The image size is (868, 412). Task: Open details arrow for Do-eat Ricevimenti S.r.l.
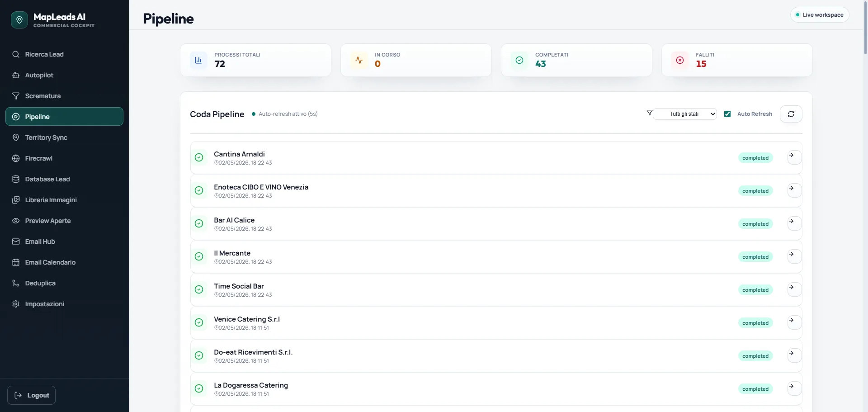794,355
